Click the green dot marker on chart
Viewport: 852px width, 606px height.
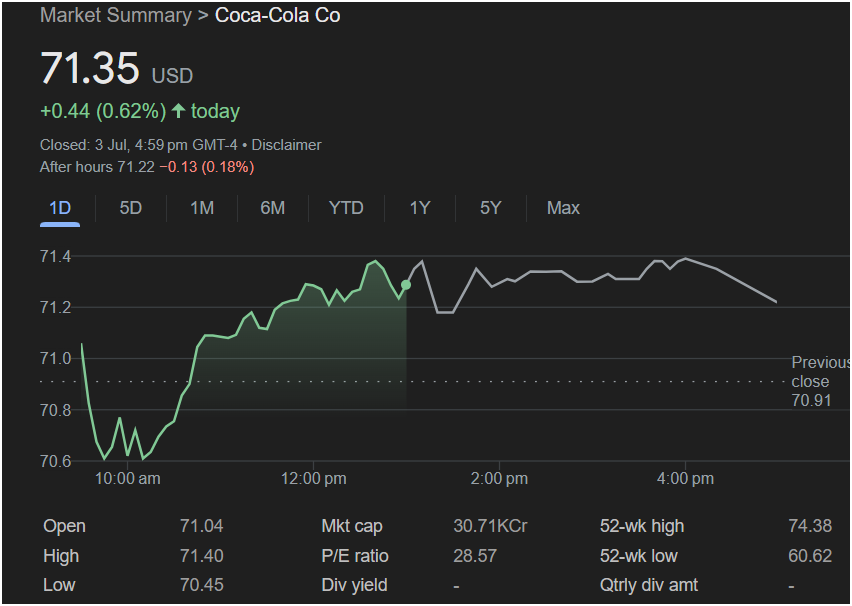(406, 285)
